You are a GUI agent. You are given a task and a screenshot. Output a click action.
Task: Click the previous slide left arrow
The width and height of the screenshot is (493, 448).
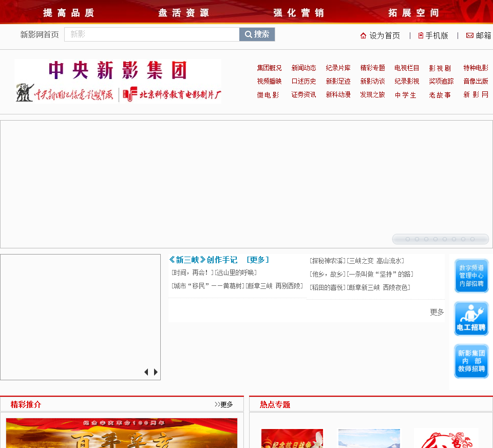(146, 372)
